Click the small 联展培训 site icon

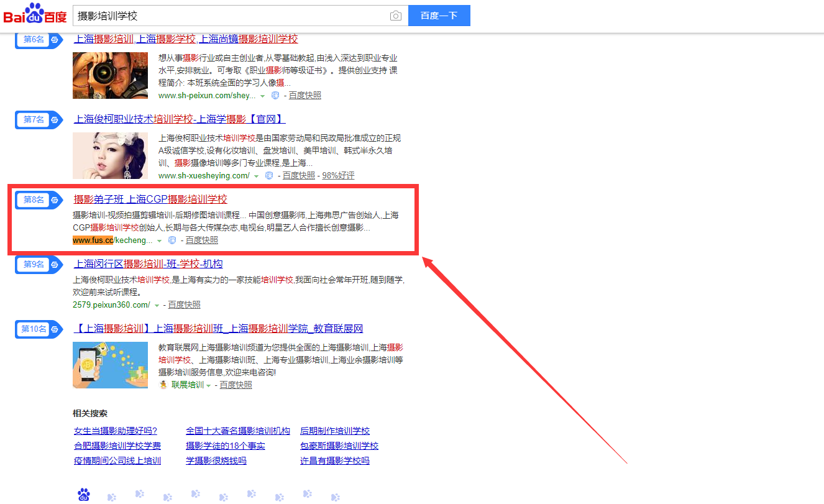coord(163,385)
